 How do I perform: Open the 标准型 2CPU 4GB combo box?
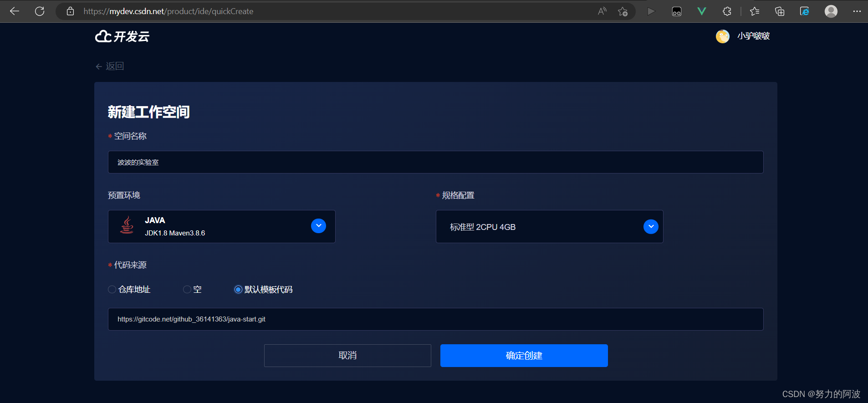[x=549, y=226]
